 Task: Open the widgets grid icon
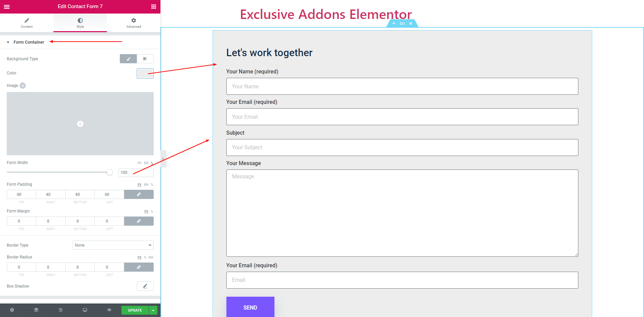click(154, 6)
